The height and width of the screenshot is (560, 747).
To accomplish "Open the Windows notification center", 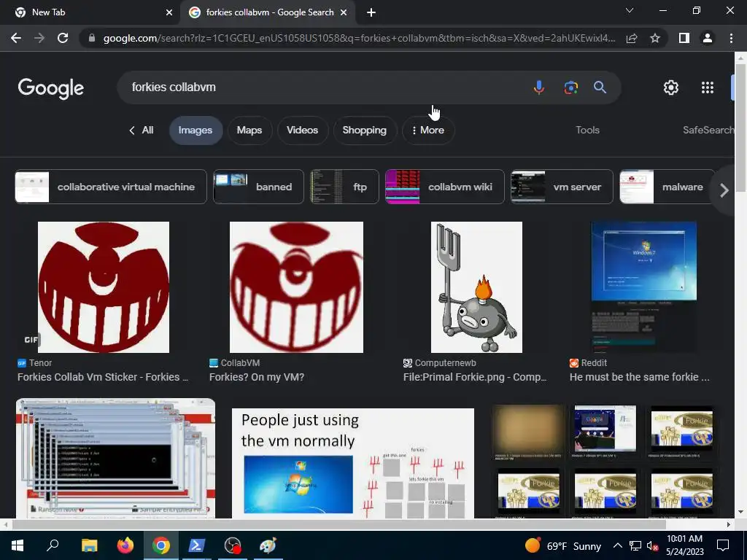I will (723, 545).
